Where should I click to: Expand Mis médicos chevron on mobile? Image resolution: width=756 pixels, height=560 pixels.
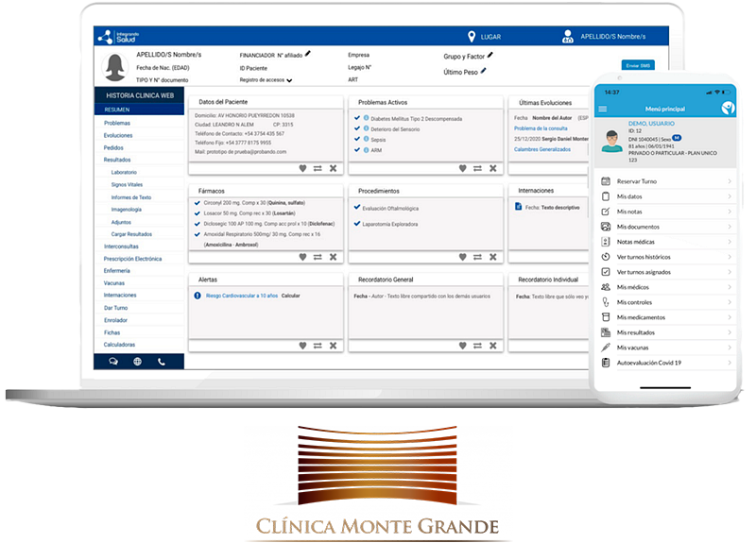pyautogui.click(x=730, y=287)
